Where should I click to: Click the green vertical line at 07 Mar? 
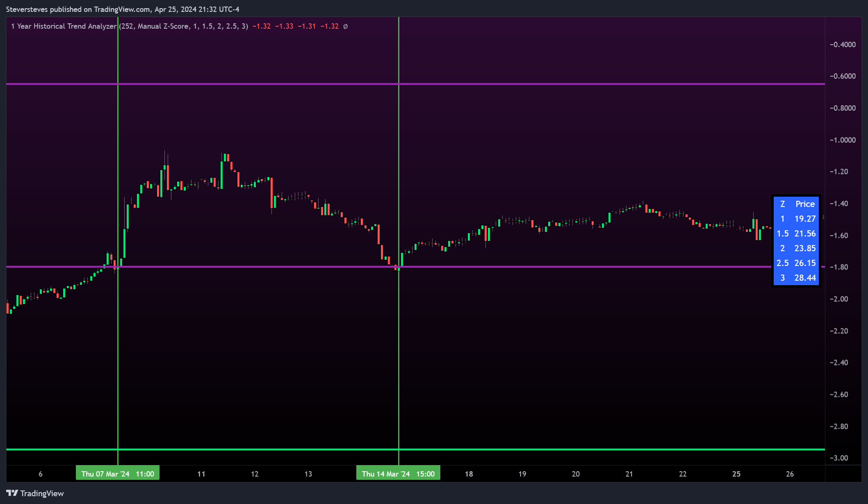118,241
